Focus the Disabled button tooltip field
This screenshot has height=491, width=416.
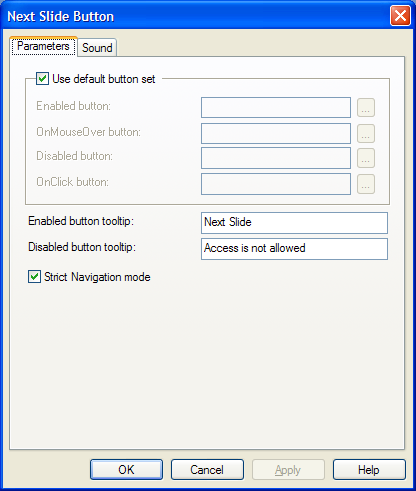294,249
